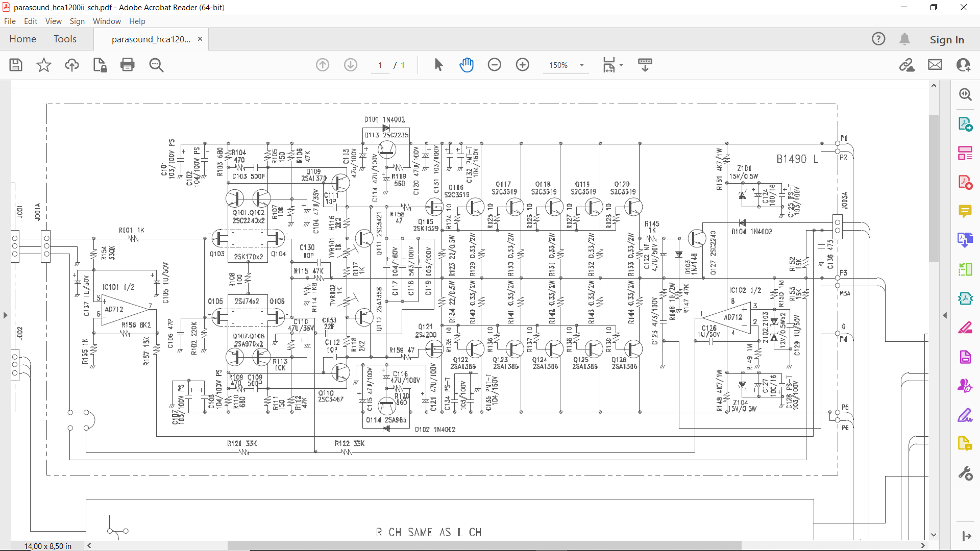This screenshot has height=551, width=980.
Task: Open the Request Signatures tool in sidebar
Action: [965, 386]
